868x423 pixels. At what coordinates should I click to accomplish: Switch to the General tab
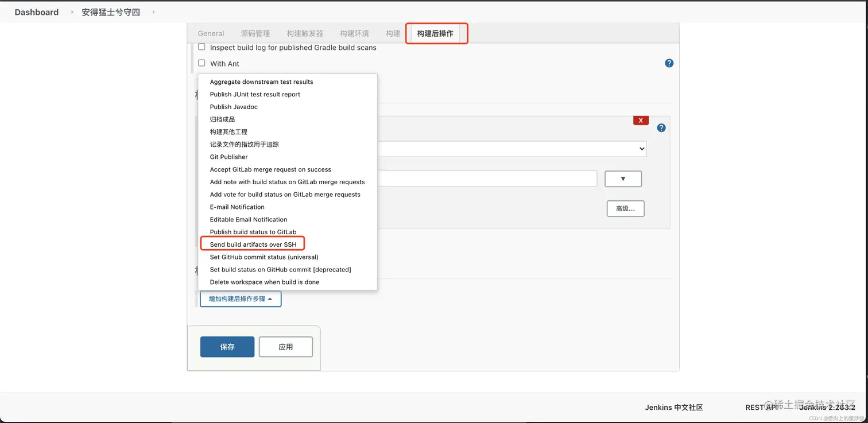(211, 33)
